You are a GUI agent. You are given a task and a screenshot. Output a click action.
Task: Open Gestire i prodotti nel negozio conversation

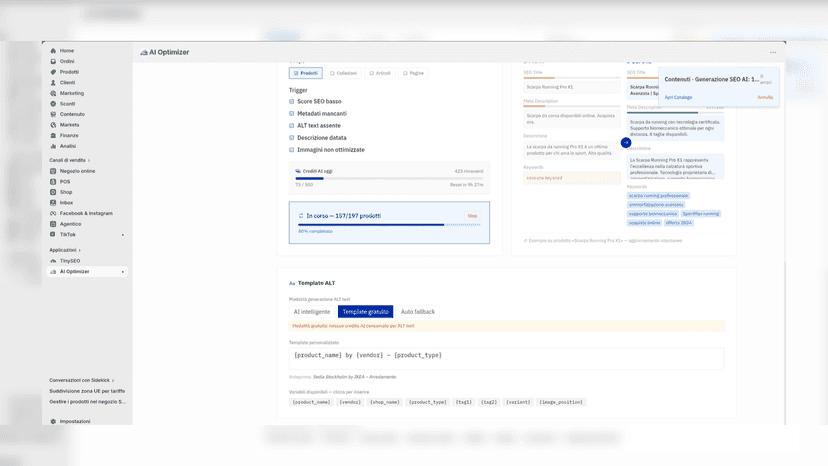(x=87, y=402)
